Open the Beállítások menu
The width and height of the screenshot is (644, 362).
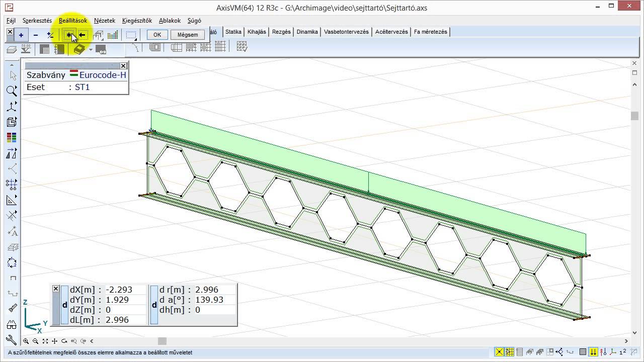click(x=73, y=21)
